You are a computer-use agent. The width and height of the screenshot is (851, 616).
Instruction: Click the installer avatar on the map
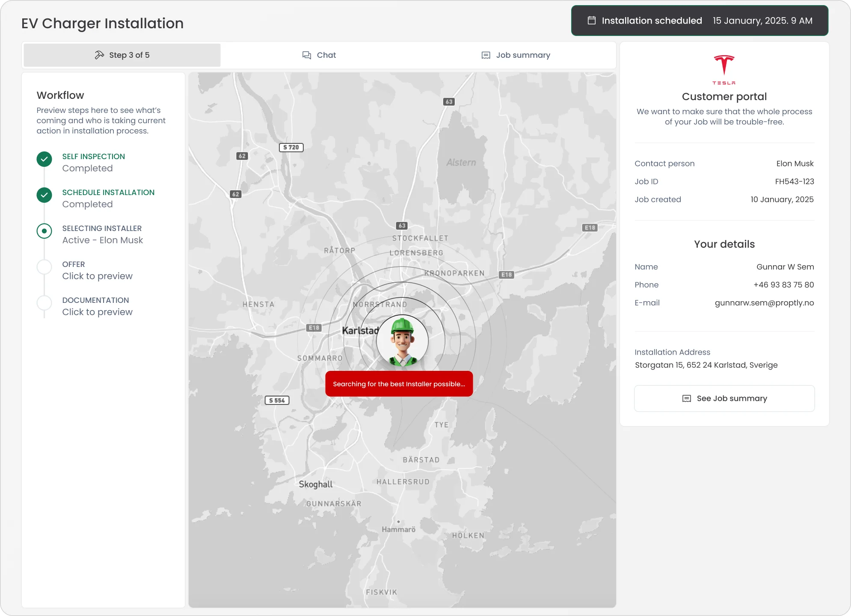point(402,341)
